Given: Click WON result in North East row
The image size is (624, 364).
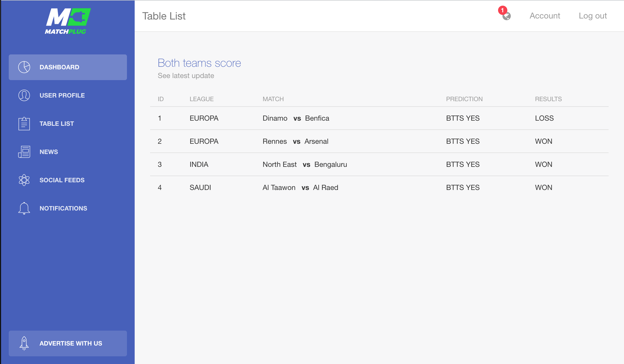Looking at the screenshot, I should pos(544,165).
